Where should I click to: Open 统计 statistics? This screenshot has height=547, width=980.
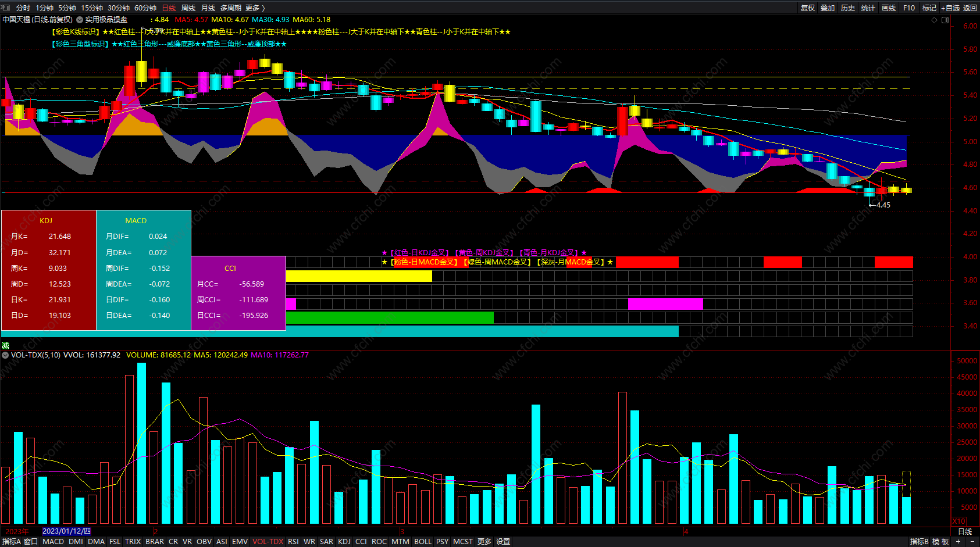(x=868, y=8)
